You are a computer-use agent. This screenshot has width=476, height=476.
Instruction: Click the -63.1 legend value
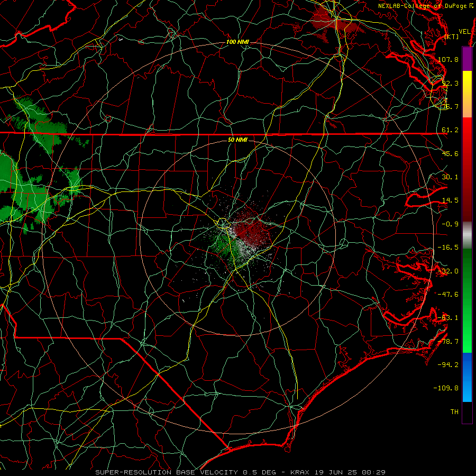click(448, 318)
